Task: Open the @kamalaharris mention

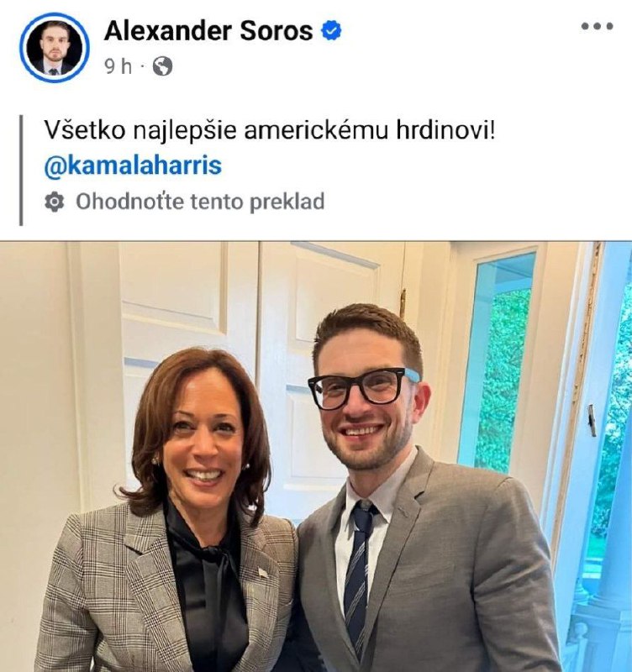Action: [x=133, y=165]
